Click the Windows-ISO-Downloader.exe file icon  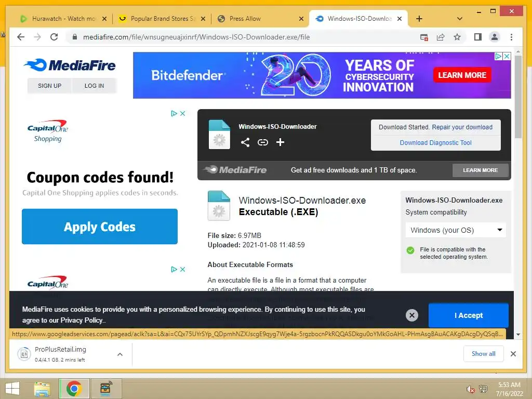pyautogui.click(x=219, y=206)
